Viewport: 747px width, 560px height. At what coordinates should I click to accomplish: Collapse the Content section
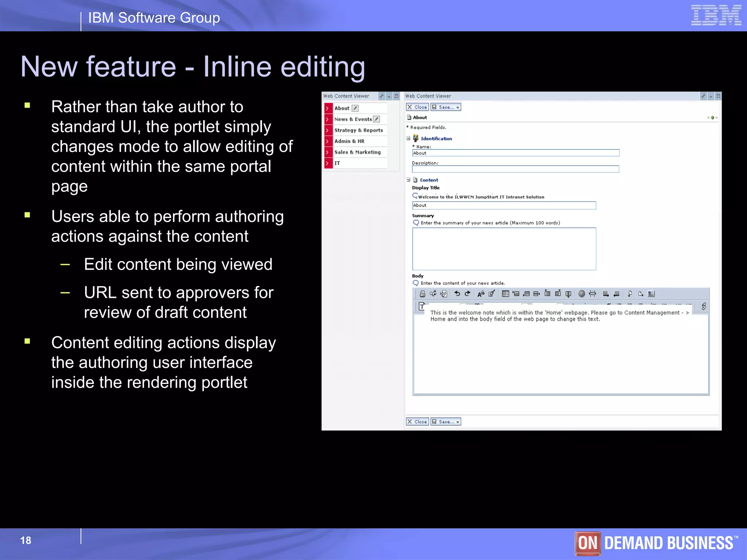coord(409,180)
